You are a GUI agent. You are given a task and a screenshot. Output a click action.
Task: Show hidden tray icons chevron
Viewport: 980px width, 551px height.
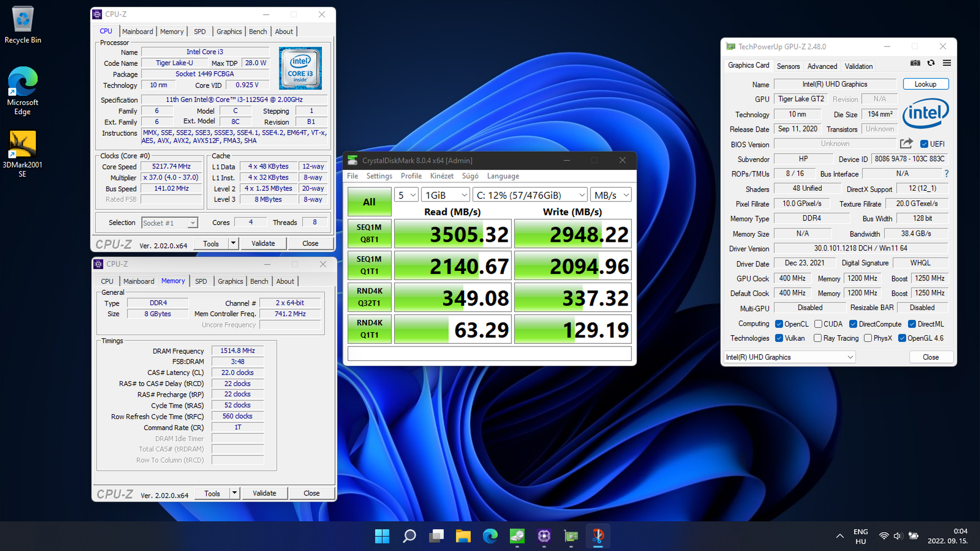(840, 536)
